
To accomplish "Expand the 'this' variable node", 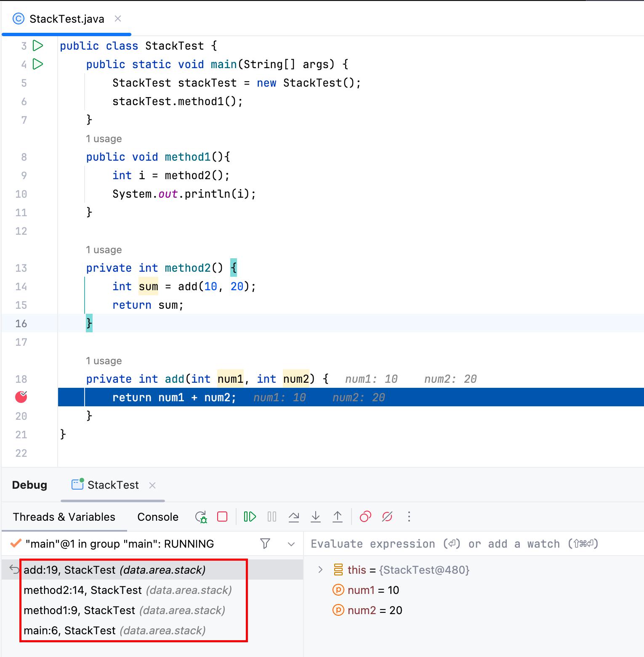I will coord(320,570).
